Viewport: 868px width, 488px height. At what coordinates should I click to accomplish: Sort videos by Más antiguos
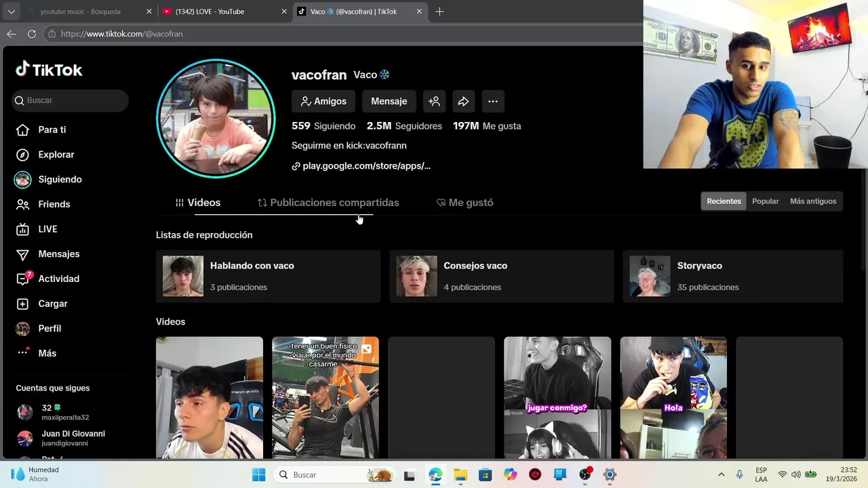pyautogui.click(x=813, y=201)
